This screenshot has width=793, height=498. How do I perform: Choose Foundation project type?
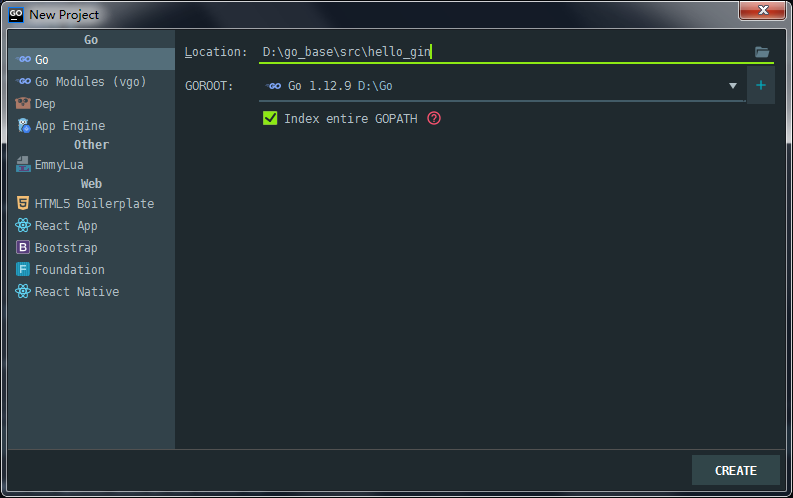click(91, 269)
